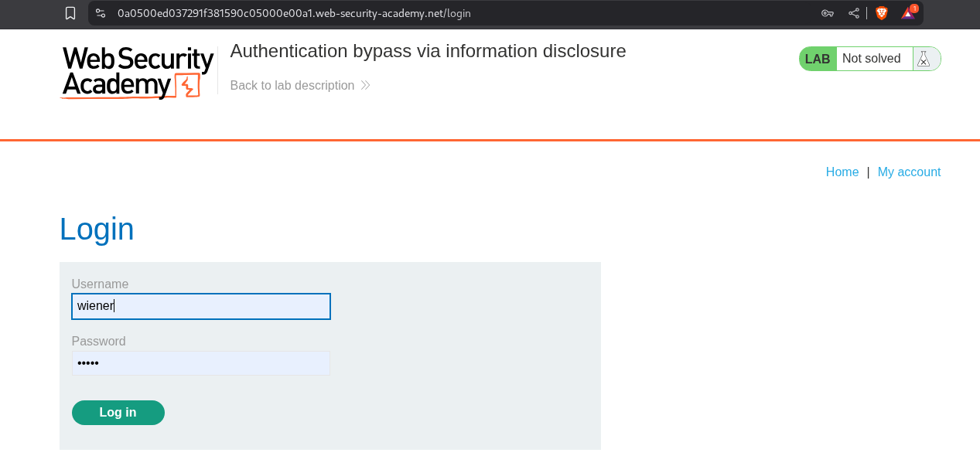Click the bookmark icon in the browser toolbar
980x473 pixels.
click(70, 13)
